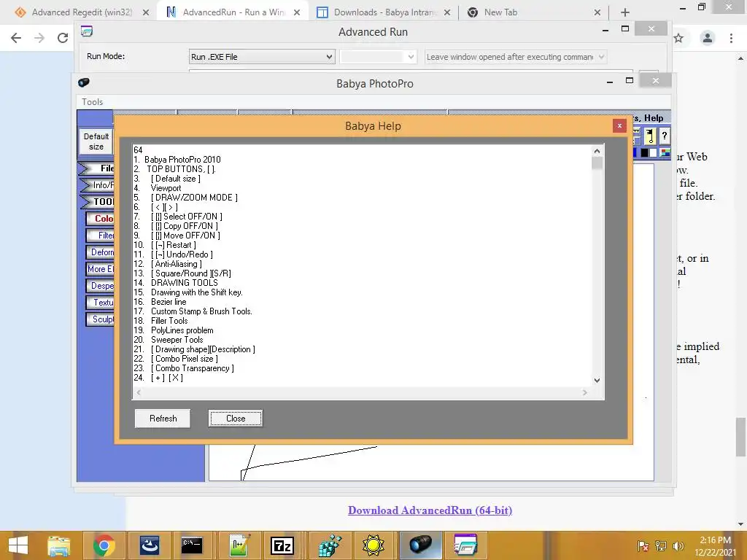Select '[ Anti-Aliasing ]' in help list

pos(177,264)
